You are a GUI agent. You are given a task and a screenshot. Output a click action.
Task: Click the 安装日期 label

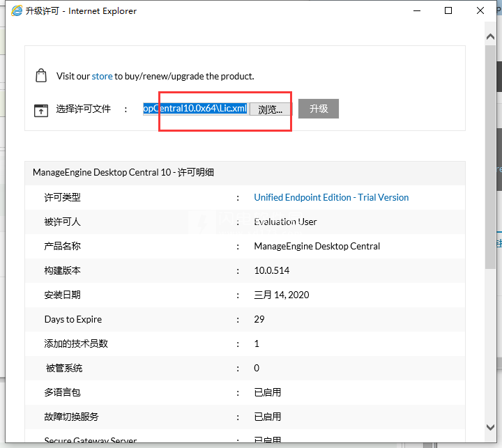coord(63,295)
